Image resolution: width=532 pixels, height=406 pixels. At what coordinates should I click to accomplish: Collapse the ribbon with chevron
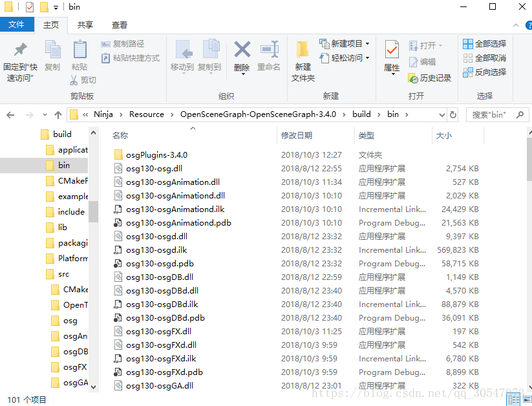tap(516, 25)
